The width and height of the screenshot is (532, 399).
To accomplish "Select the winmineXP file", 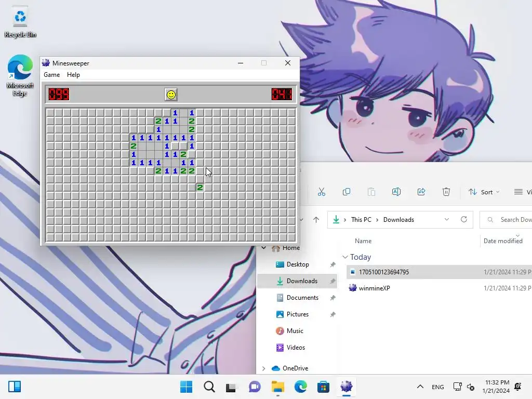I will tap(374, 288).
